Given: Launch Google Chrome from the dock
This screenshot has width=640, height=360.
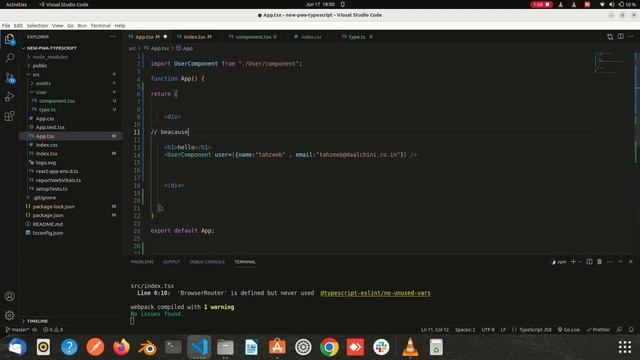Looking at the screenshot, I should click(329, 347).
